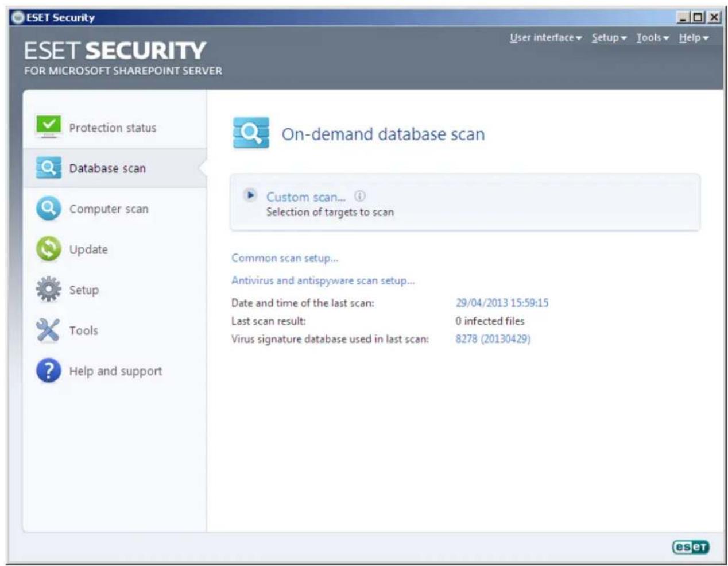Click 'Last scan result:' label
Screen dimensions: 728x566
(x=269, y=321)
